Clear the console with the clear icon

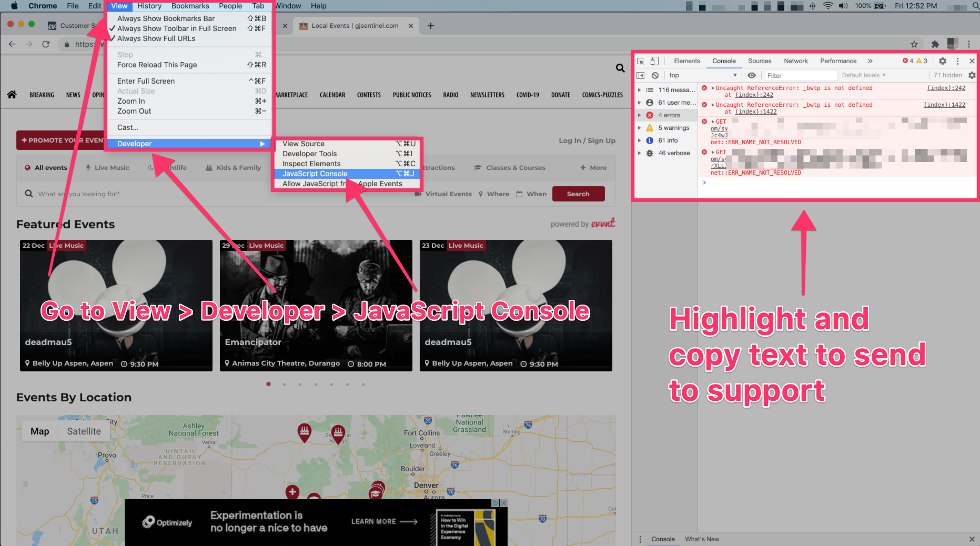pos(655,75)
